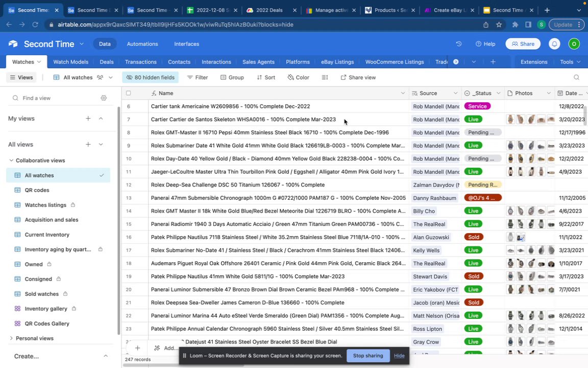
Task: Open Extensions panel
Action: point(533,62)
